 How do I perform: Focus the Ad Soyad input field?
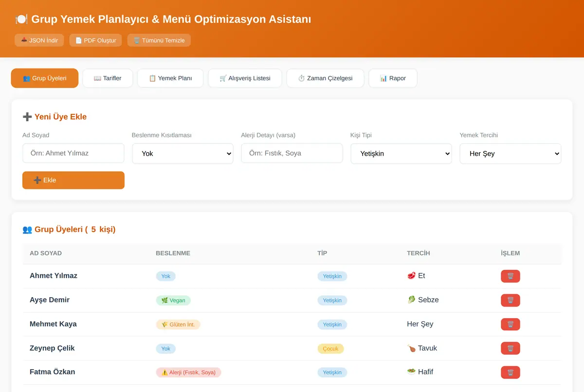[73, 153]
